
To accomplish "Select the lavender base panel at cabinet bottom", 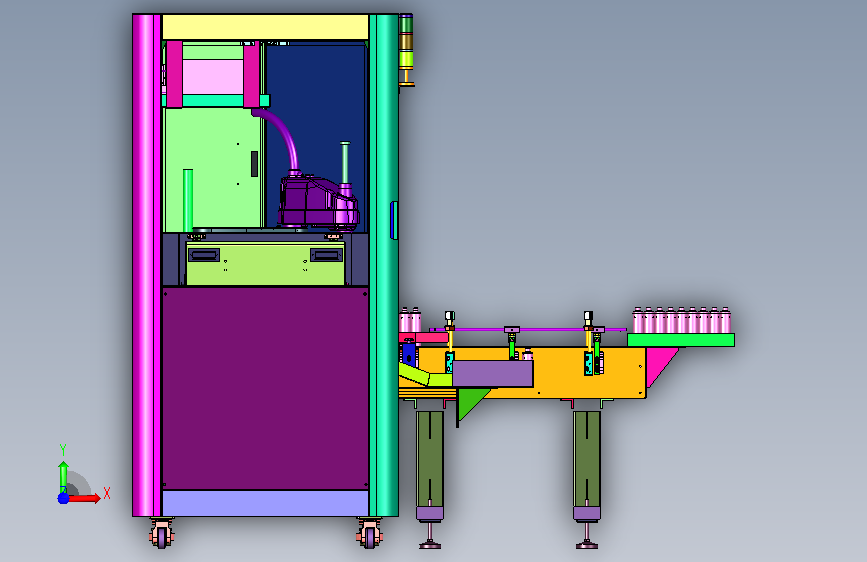I will click(265, 503).
